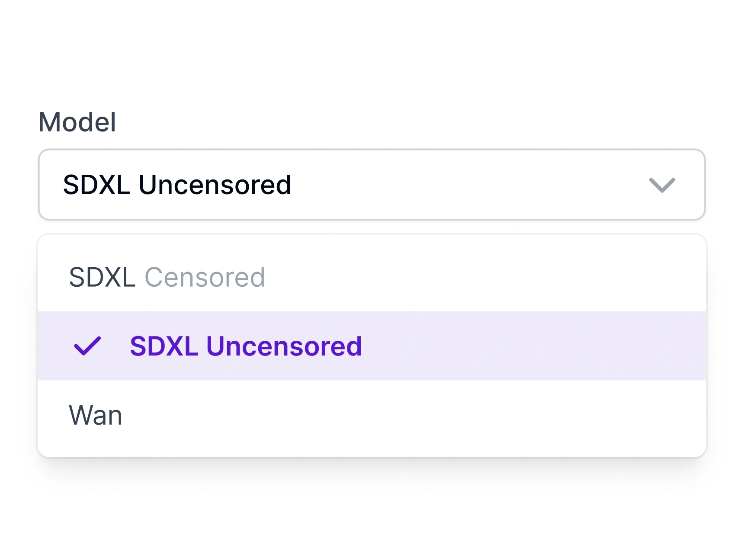Click the Model combo box field
Image resolution: width=744 pixels, height=560 pixels.
point(372,185)
